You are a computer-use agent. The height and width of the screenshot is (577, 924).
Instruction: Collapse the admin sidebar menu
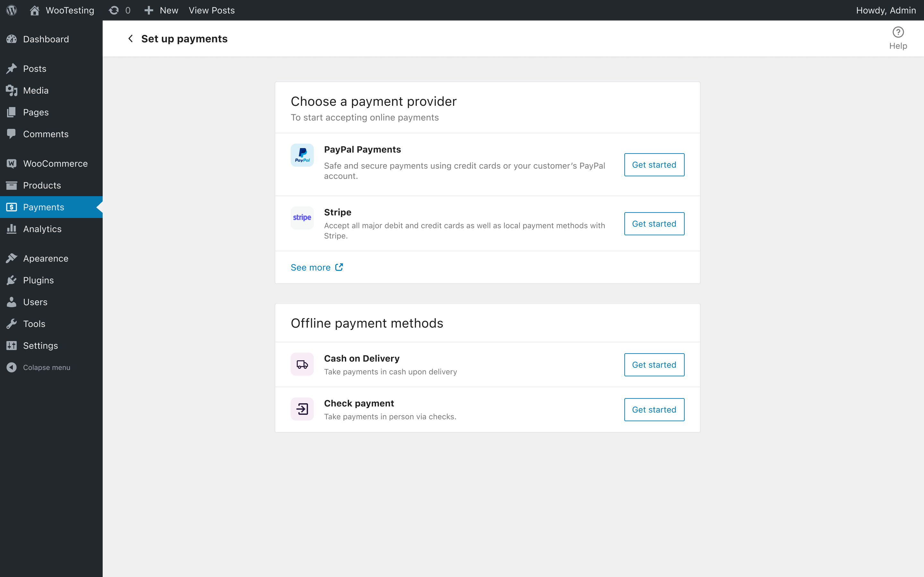tap(47, 367)
